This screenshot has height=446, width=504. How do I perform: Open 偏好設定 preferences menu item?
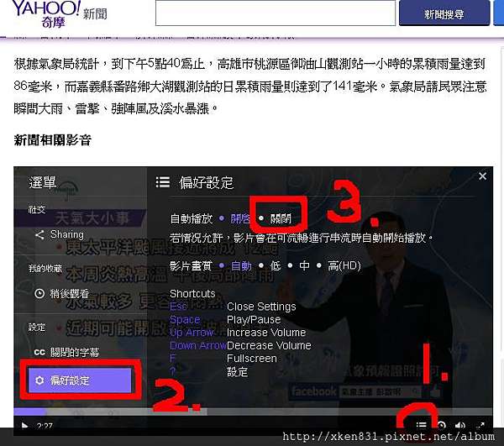pos(80,380)
